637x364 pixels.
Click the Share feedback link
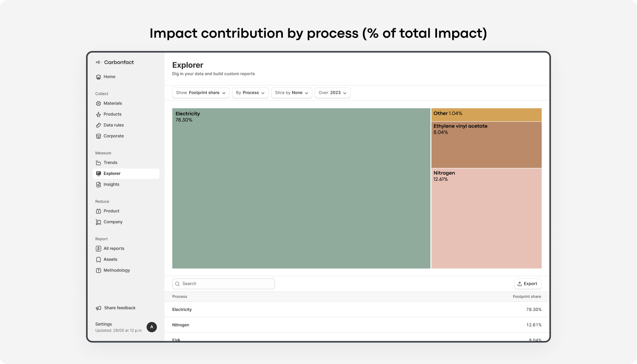(x=120, y=308)
